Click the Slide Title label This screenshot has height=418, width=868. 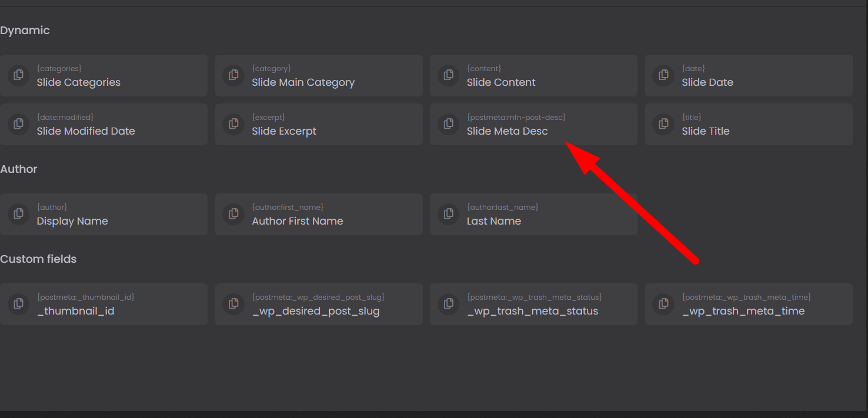705,131
